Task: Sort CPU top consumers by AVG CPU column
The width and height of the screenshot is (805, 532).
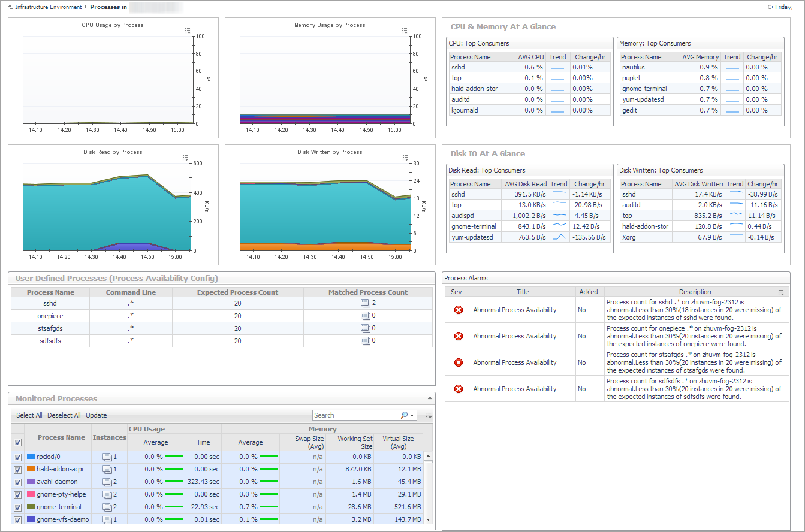Action: pyautogui.click(x=530, y=57)
